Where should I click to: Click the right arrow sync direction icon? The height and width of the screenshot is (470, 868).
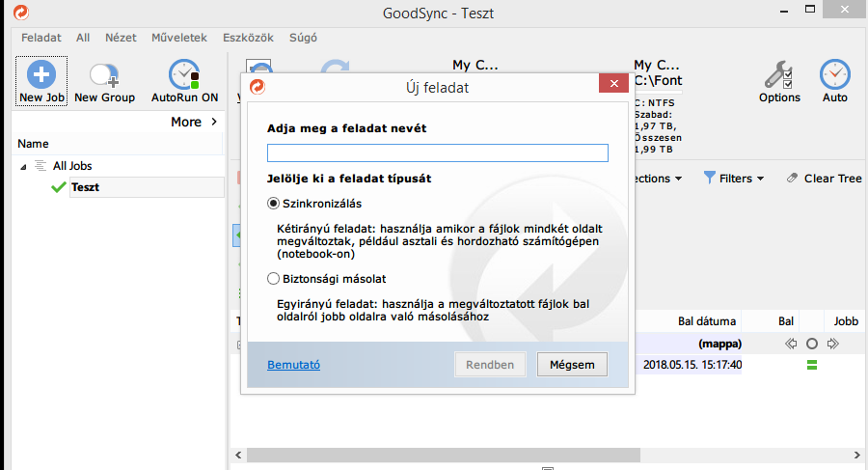click(833, 344)
